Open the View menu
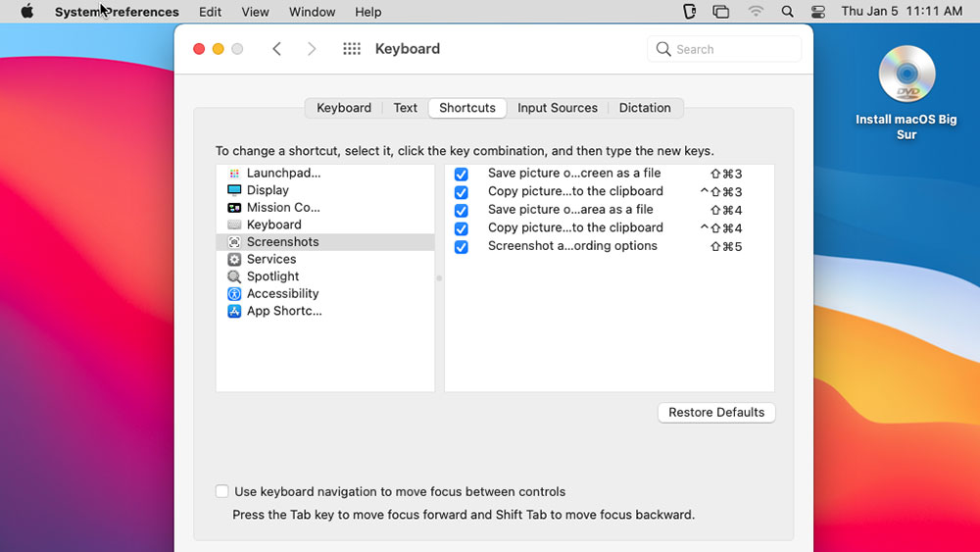The height and width of the screenshot is (552, 980). 255,11
